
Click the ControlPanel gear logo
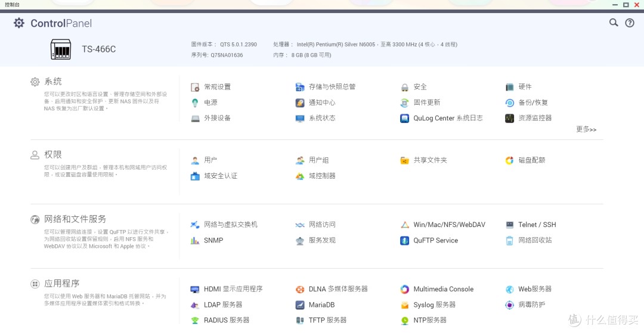19,23
